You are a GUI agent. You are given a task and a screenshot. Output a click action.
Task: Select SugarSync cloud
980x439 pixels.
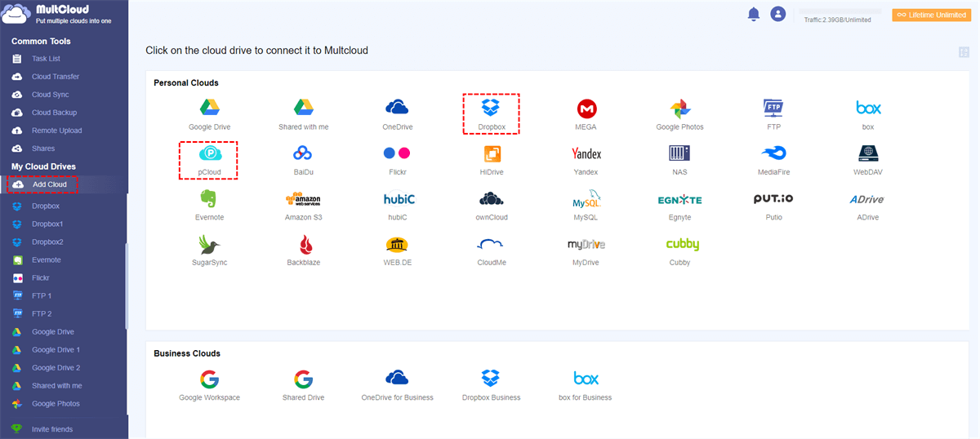pyautogui.click(x=208, y=251)
